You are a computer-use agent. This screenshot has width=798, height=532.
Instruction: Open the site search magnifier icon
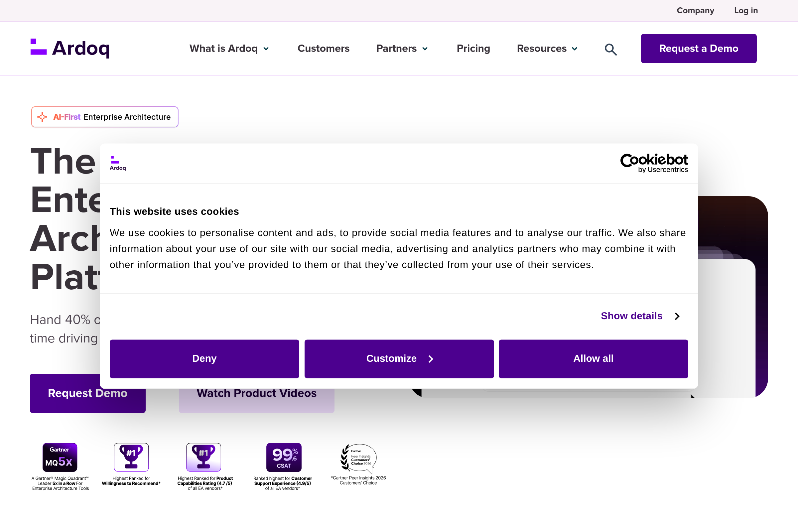(x=610, y=49)
